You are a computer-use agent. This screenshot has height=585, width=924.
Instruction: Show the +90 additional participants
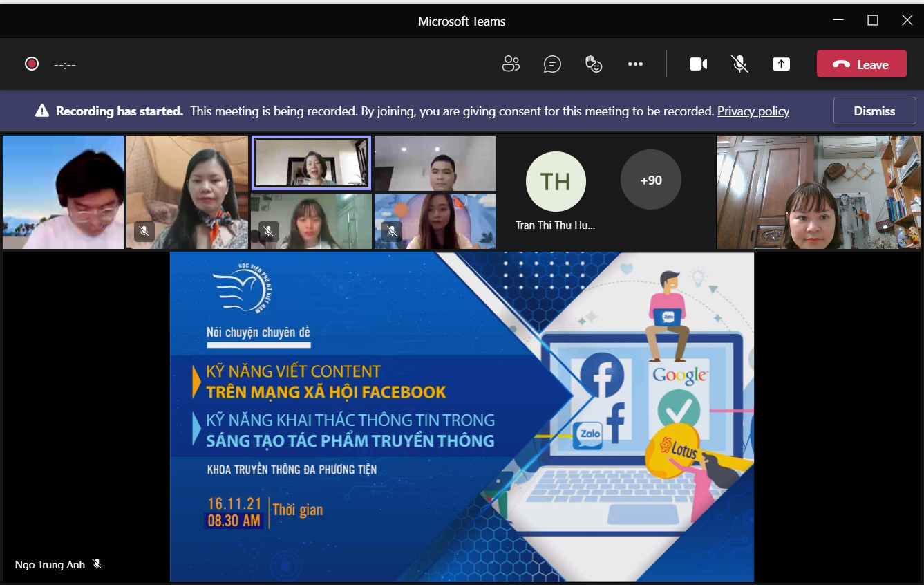(650, 180)
